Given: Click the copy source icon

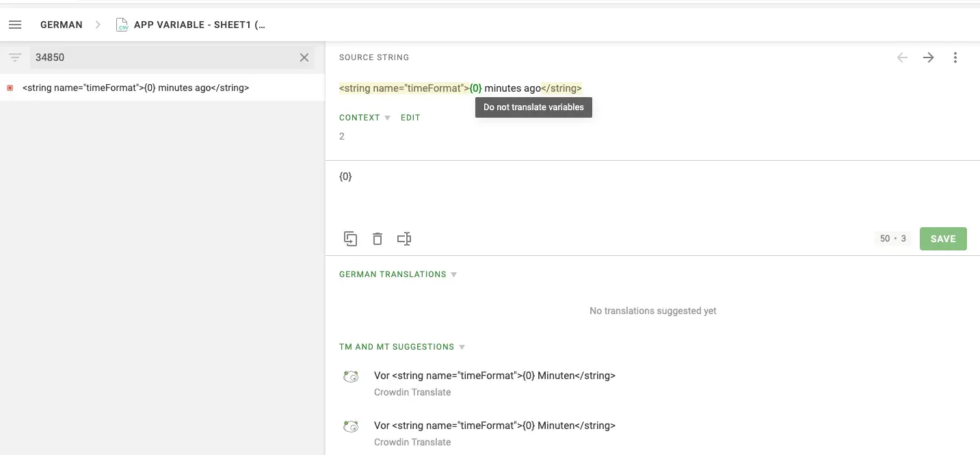Looking at the screenshot, I should tap(350, 239).
